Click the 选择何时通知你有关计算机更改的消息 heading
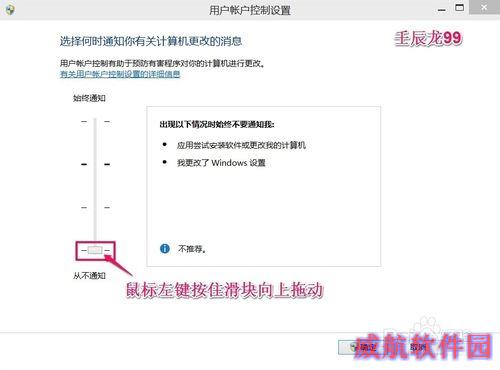 pyautogui.click(x=151, y=41)
